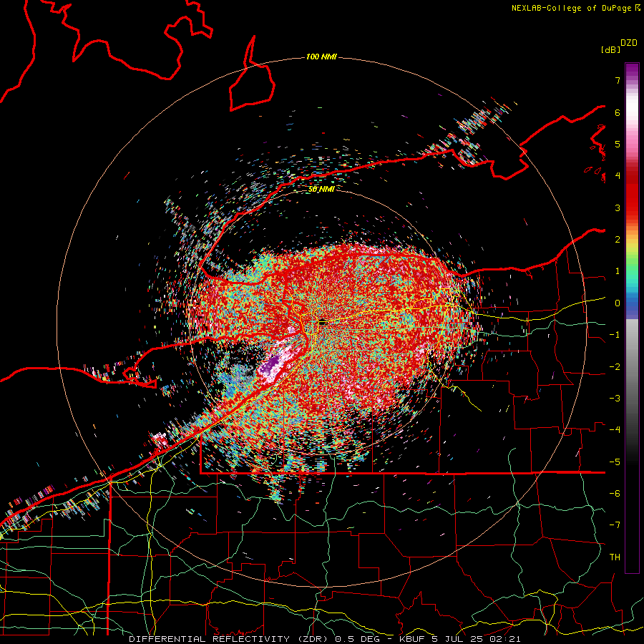Click the -1 value on the color scale
The height and width of the screenshot is (644, 644).
tap(615, 335)
